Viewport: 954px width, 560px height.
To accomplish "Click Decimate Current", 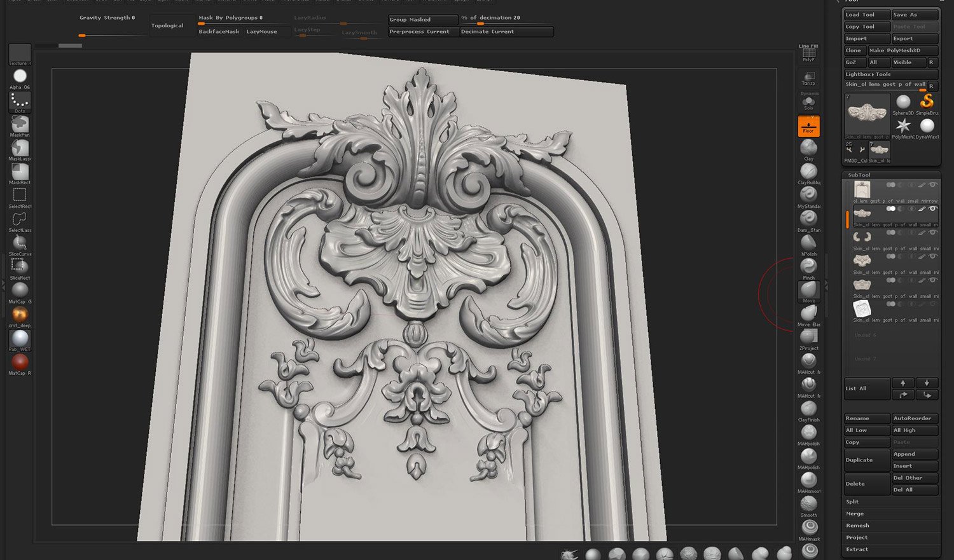I will coord(506,31).
